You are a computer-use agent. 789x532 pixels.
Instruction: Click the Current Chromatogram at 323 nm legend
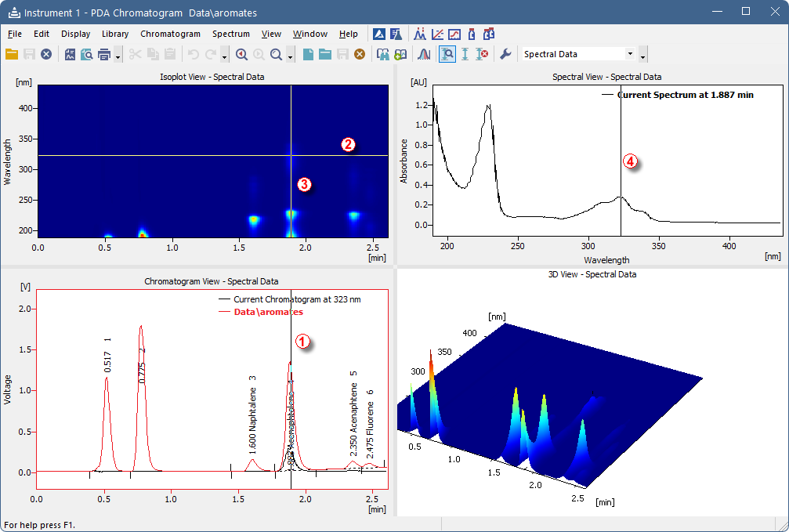tap(290, 299)
